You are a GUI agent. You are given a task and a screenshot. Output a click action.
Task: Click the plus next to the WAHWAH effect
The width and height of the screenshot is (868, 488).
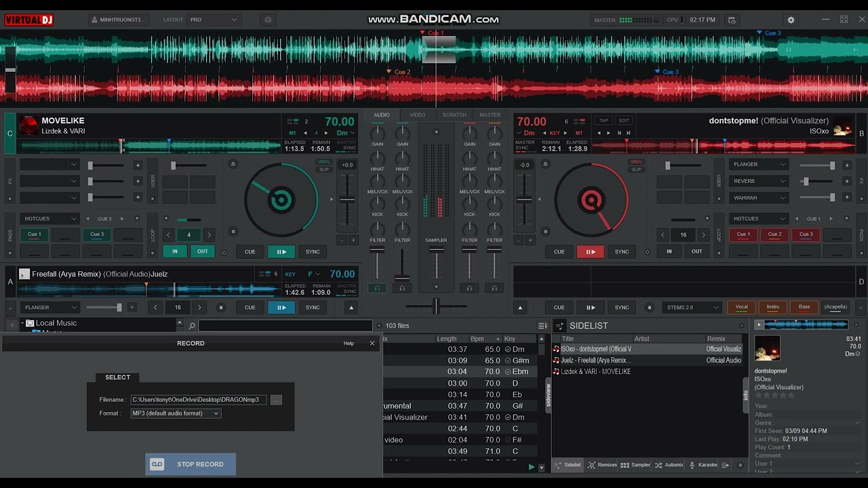click(x=846, y=198)
